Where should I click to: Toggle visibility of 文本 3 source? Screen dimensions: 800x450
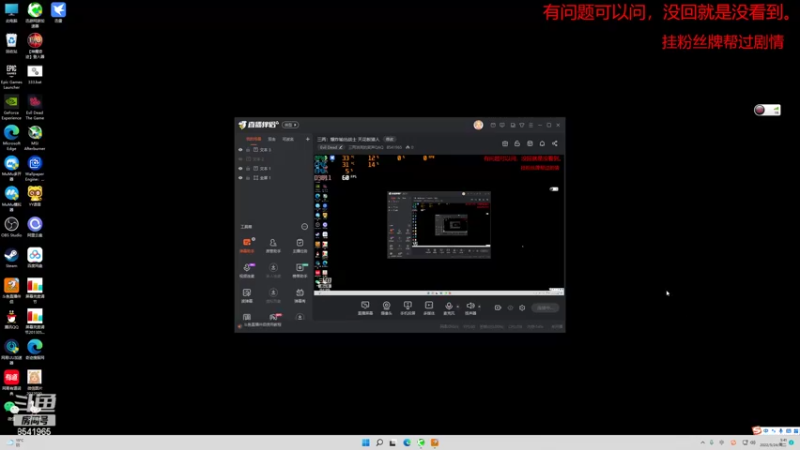[x=240, y=150]
